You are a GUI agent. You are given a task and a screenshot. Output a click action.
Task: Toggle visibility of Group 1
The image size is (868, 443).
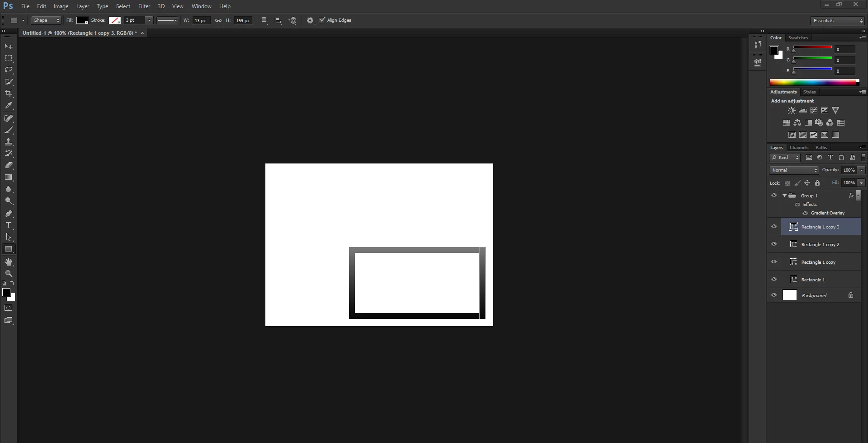774,196
